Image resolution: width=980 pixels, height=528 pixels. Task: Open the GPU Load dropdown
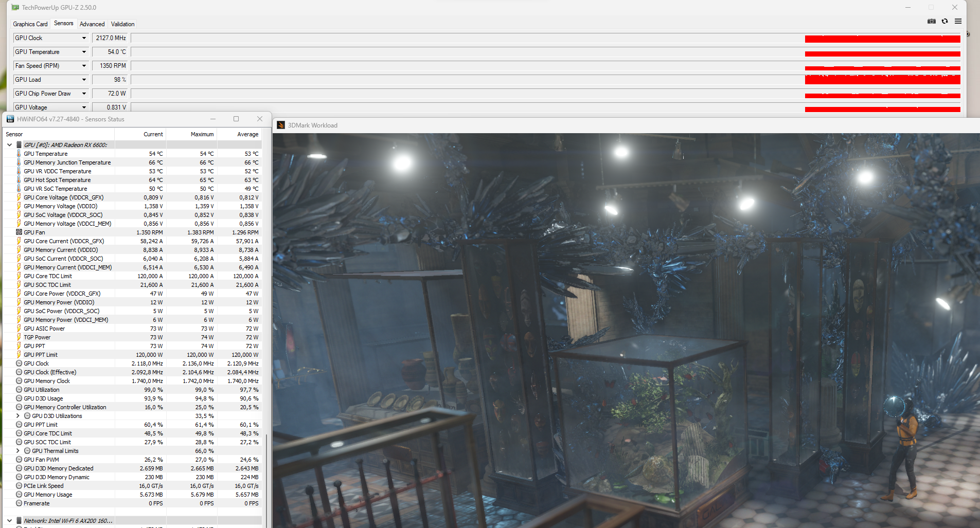(84, 80)
